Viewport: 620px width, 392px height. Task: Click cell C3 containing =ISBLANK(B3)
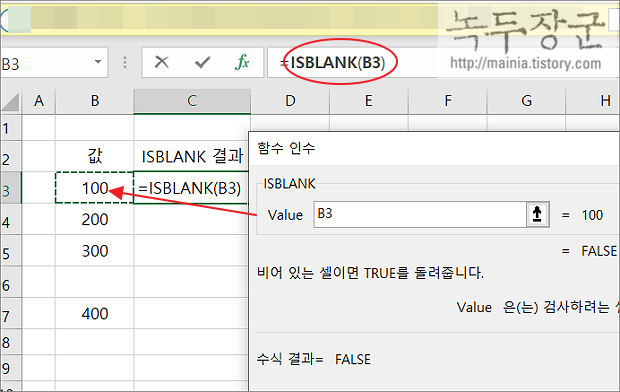pos(191,188)
